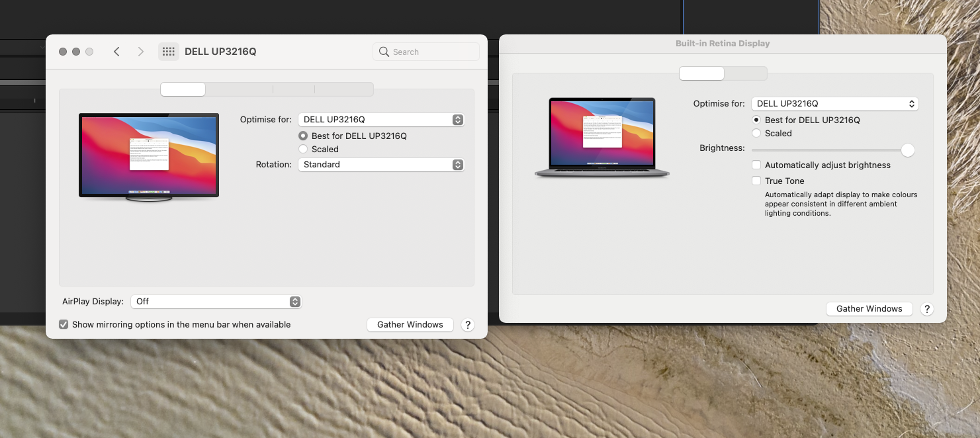The width and height of the screenshot is (980, 438).
Task: Click the selected white tab in DELL UP3216Q window
Action: click(x=183, y=89)
